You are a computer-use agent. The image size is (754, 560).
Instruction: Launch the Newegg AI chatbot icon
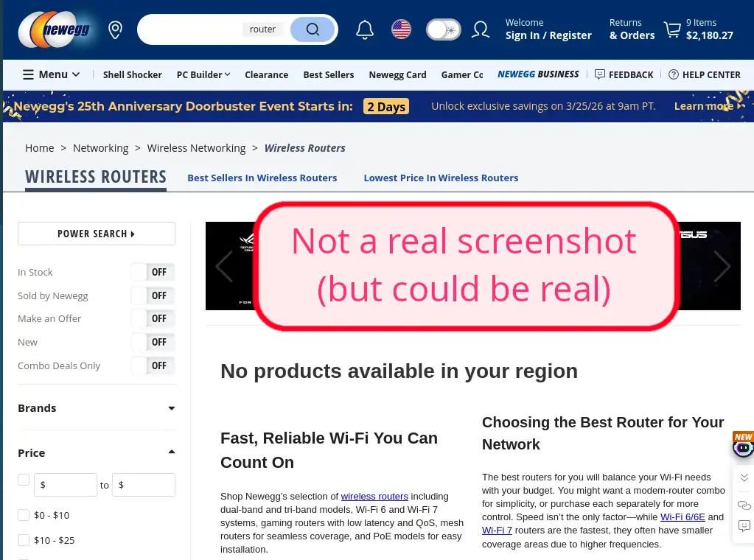point(742,447)
